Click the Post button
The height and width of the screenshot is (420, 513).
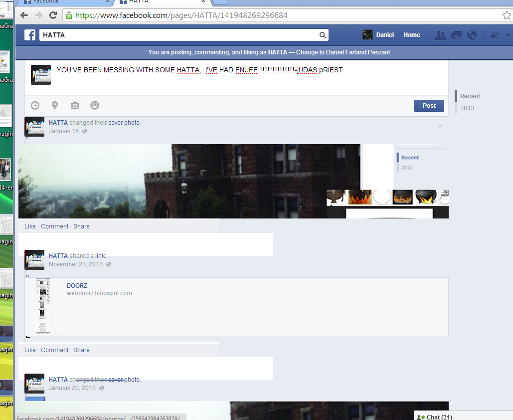pos(429,106)
